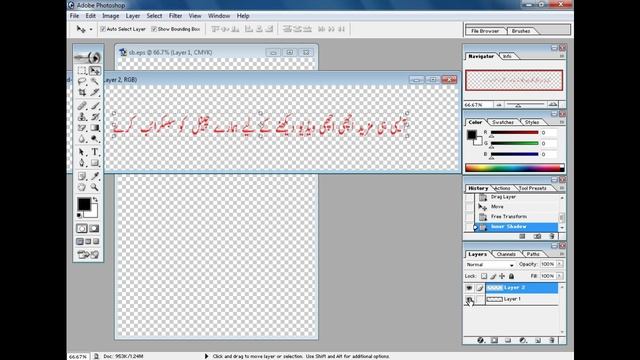The width and height of the screenshot is (640, 360).
Task: Open the Fill slider arrow
Action: [560, 276]
